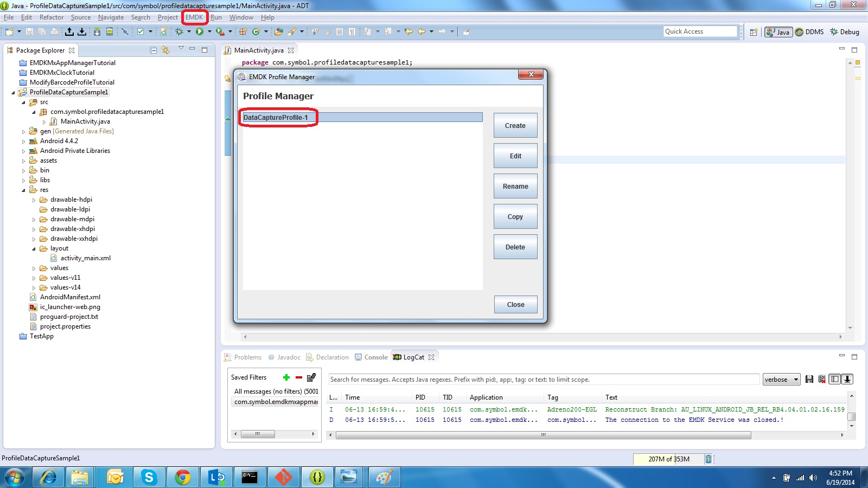Open Internet Explorer from the taskbar
This screenshot has width=868, height=488.
pyautogui.click(x=48, y=477)
